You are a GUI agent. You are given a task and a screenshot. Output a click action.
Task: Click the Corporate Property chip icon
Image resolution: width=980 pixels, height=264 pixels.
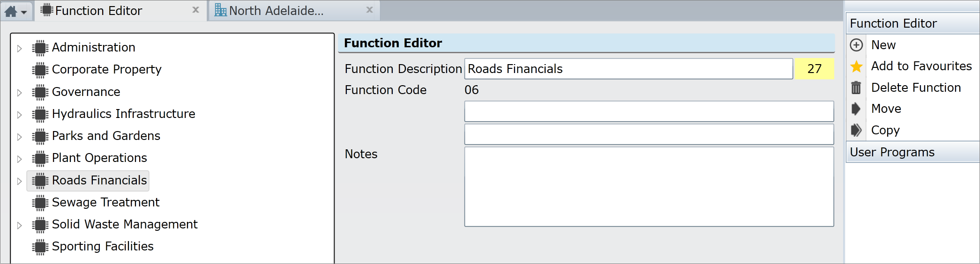(x=40, y=70)
